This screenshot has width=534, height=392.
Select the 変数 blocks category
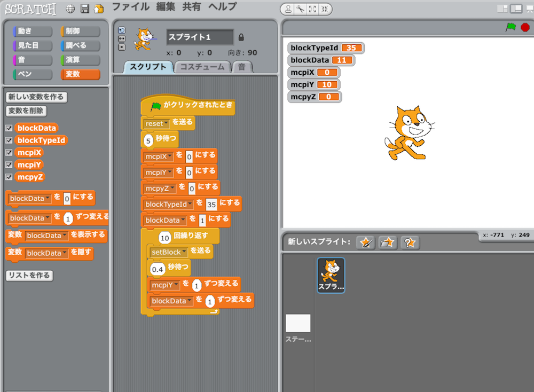(x=81, y=74)
